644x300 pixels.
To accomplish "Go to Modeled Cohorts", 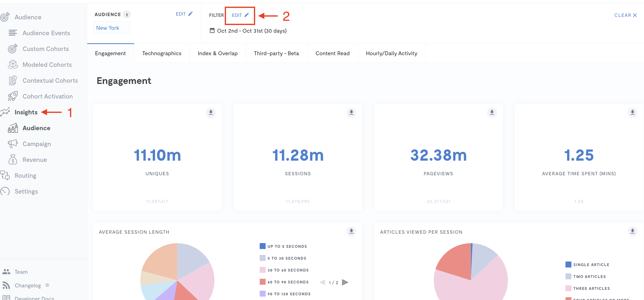I will click(x=47, y=65).
